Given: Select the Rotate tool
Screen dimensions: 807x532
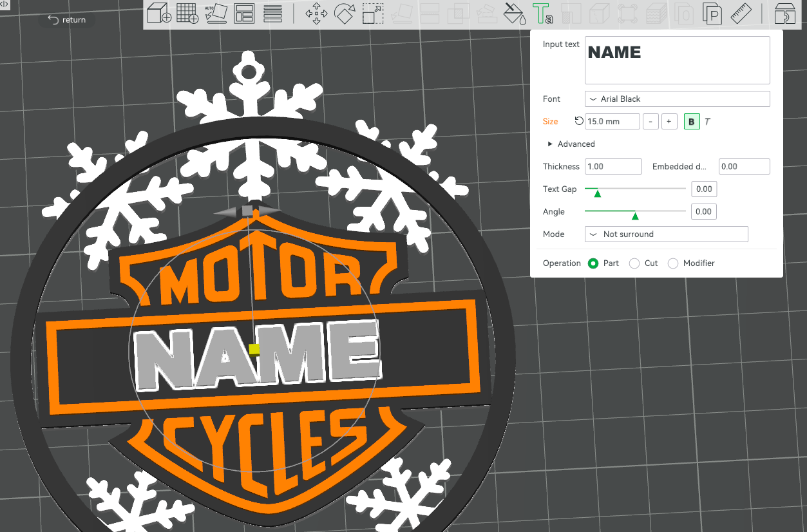Looking at the screenshot, I should coord(345,14).
